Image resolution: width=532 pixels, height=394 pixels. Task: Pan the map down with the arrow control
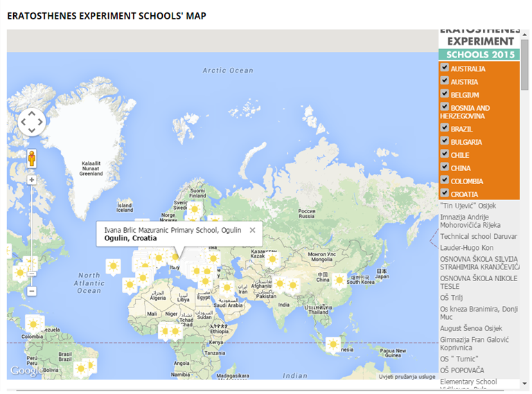click(32, 130)
